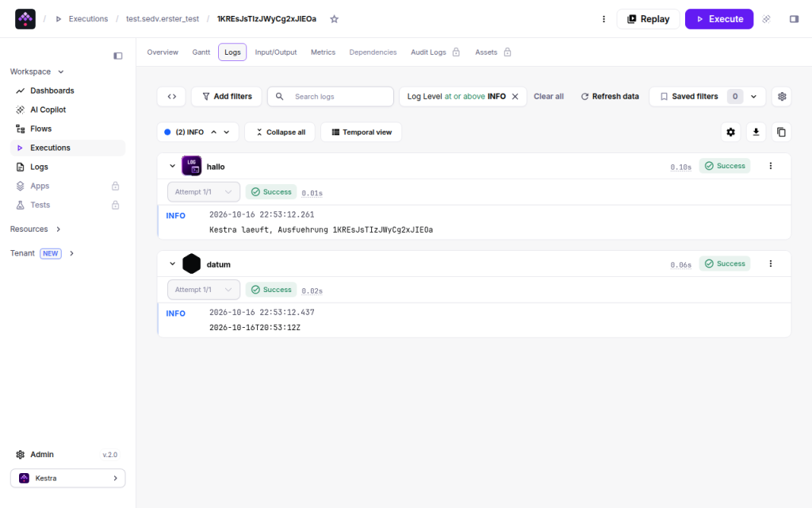Open Logs in the sidebar
812x508 pixels.
coord(68,167)
